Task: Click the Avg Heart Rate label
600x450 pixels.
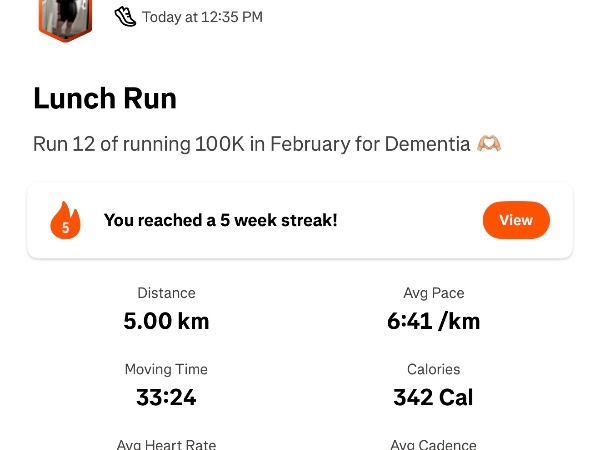Action: tap(166, 444)
